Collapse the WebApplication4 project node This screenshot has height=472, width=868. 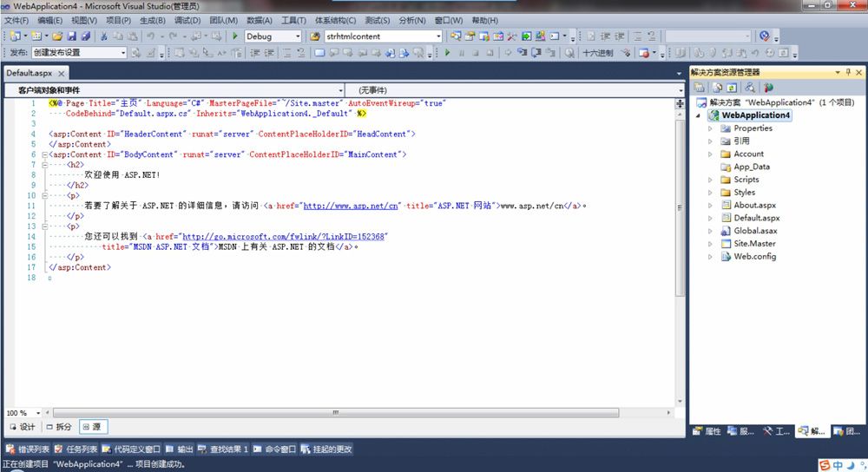(x=698, y=115)
